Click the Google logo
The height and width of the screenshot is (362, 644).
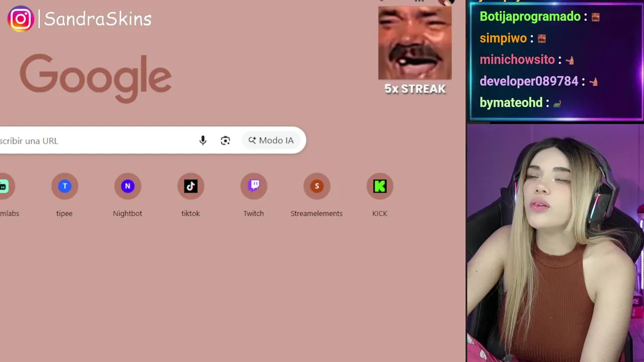[x=96, y=78]
